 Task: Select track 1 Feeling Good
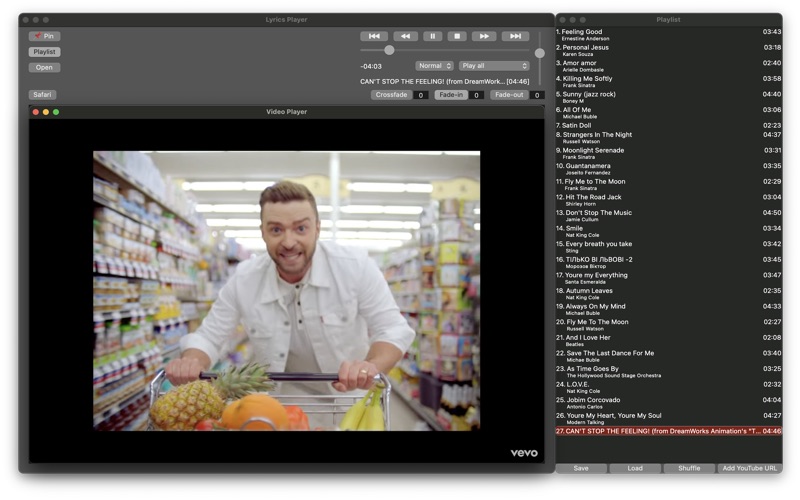click(x=668, y=35)
